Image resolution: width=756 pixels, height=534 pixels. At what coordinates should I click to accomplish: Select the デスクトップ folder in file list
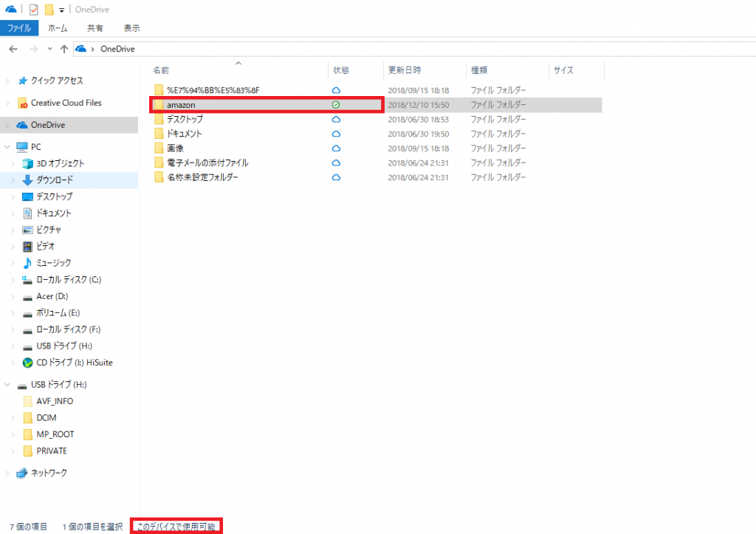185,119
